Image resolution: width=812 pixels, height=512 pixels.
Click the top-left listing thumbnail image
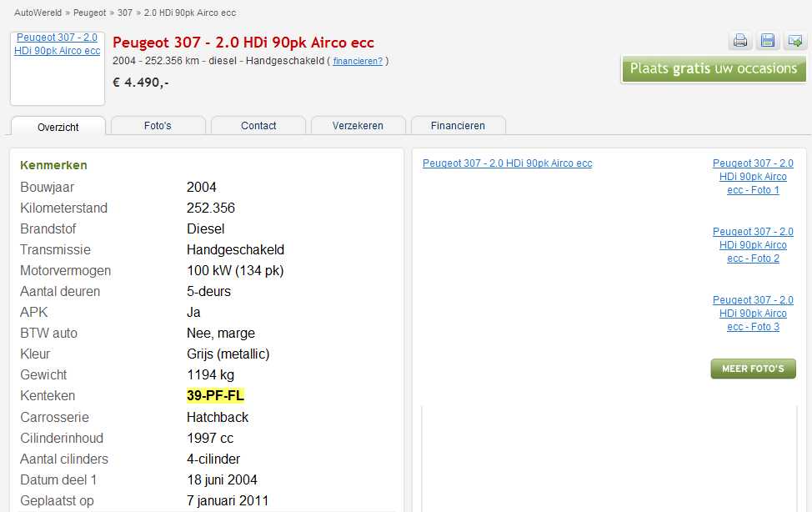pos(57,68)
